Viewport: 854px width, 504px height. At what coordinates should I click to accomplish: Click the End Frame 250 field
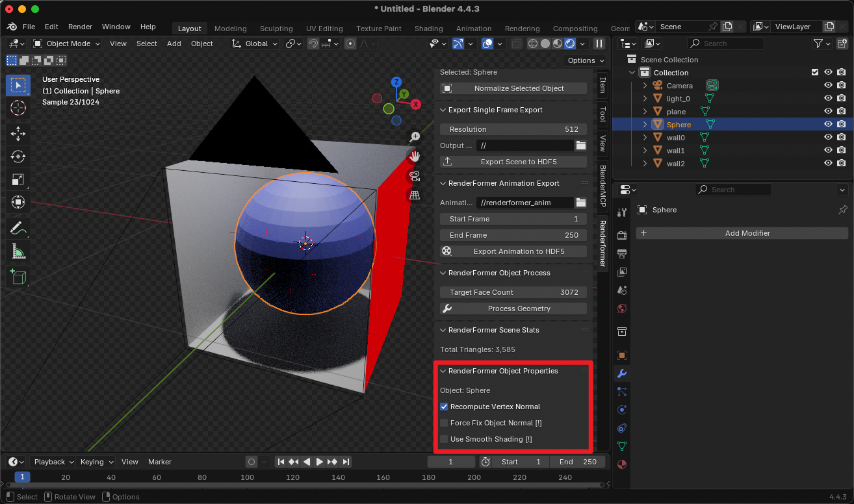513,235
